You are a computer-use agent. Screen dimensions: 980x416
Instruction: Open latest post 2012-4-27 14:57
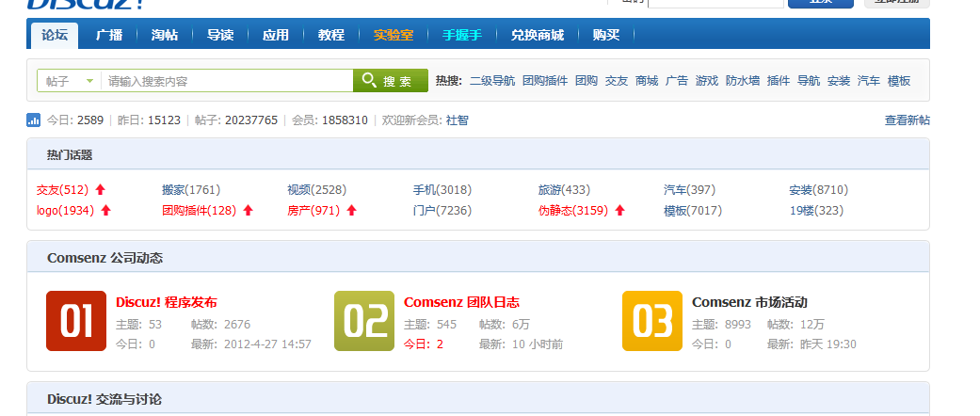[x=267, y=344]
